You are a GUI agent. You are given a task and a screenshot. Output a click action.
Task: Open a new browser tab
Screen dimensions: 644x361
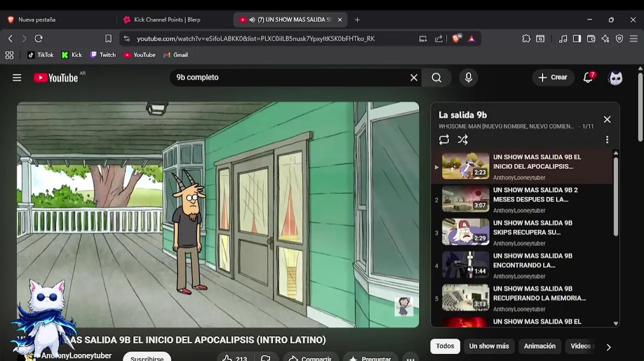pos(357,20)
